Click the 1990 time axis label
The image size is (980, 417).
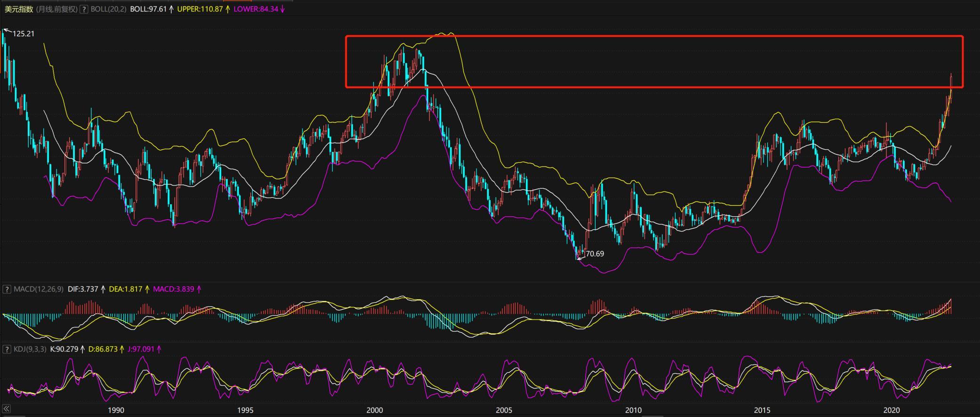[116, 410]
